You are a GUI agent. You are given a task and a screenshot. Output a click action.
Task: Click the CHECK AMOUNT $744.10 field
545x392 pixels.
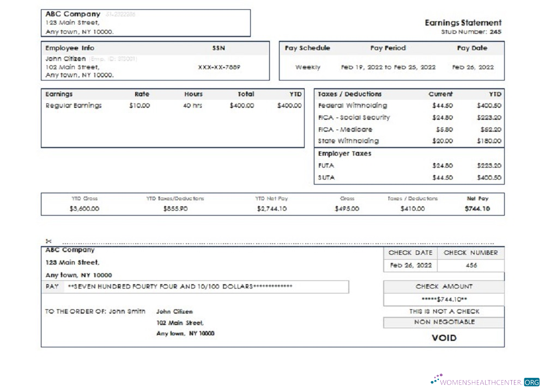coord(444,298)
